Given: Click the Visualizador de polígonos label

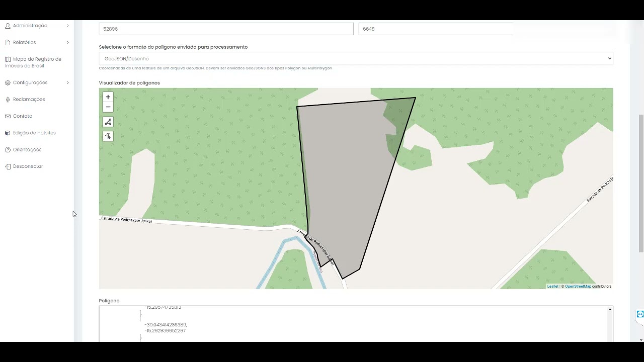Looking at the screenshot, I should (x=129, y=83).
